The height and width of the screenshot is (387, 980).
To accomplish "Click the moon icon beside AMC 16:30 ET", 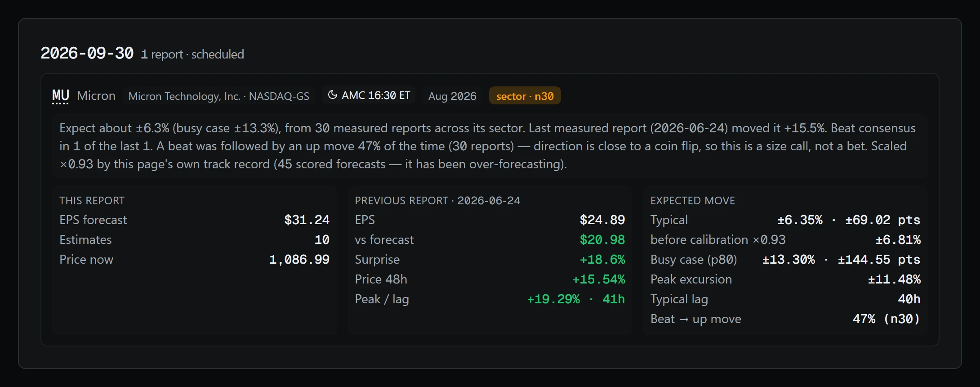I will (x=333, y=95).
